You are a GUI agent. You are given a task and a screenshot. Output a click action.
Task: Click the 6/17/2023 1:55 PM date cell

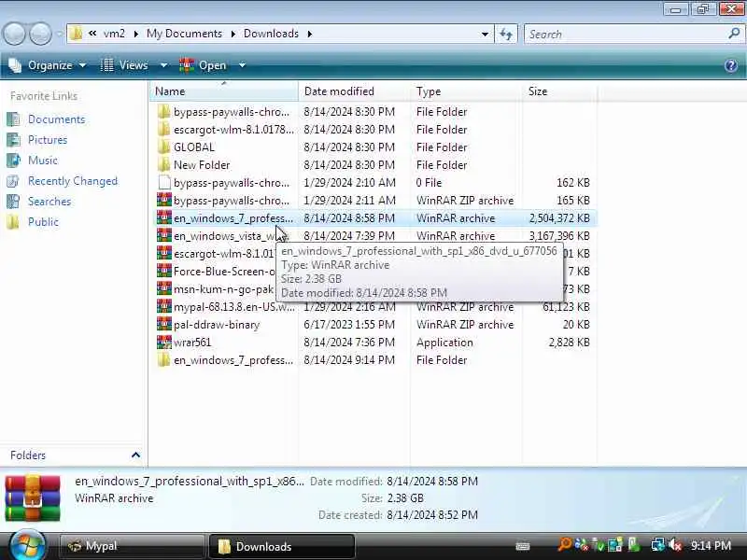coord(349,324)
